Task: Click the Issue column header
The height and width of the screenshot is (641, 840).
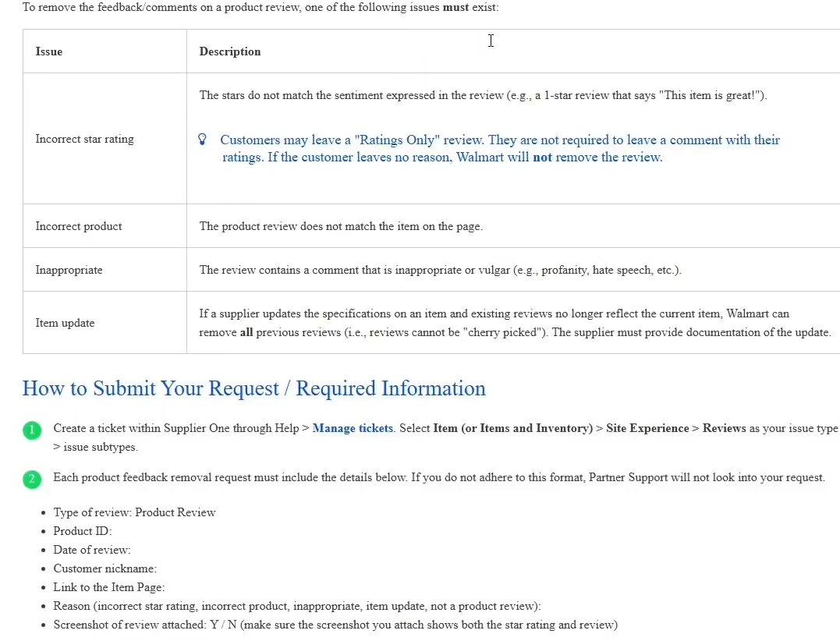Action: [x=49, y=51]
